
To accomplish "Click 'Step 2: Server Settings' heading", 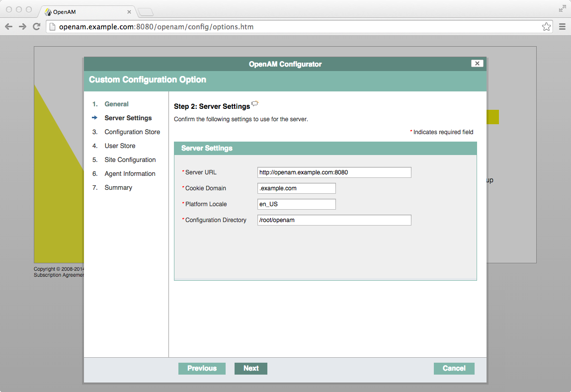I will click(212, 106).
